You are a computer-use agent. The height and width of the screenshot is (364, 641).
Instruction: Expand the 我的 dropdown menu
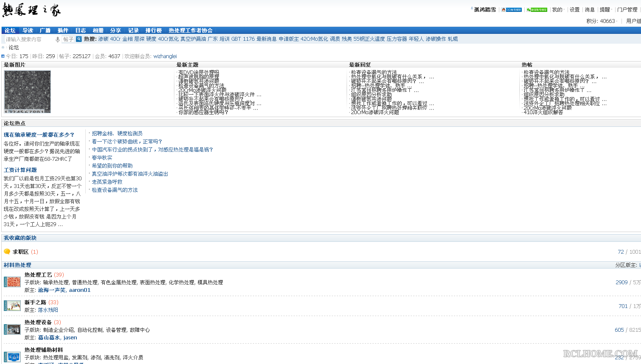(558, 10)
